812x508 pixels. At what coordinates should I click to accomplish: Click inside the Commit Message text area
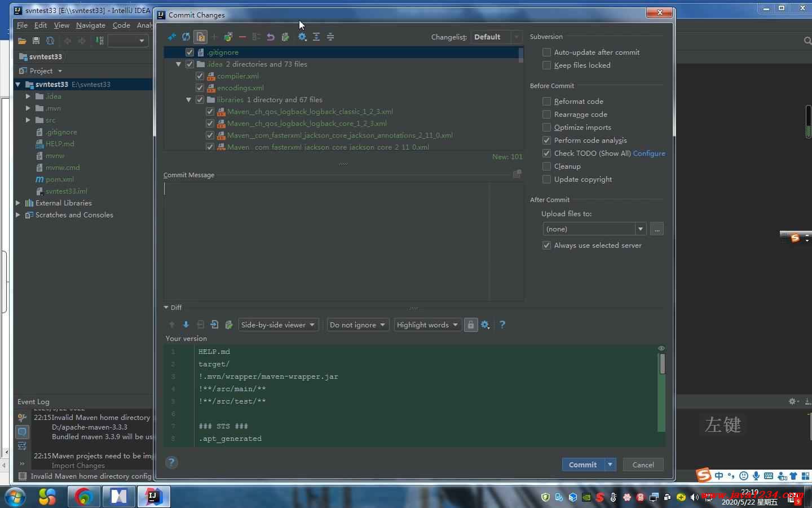[343, 241]
